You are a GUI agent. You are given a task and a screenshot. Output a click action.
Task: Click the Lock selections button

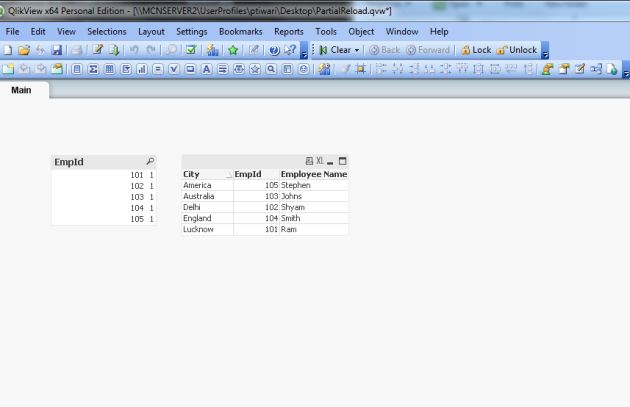[476, 50]
